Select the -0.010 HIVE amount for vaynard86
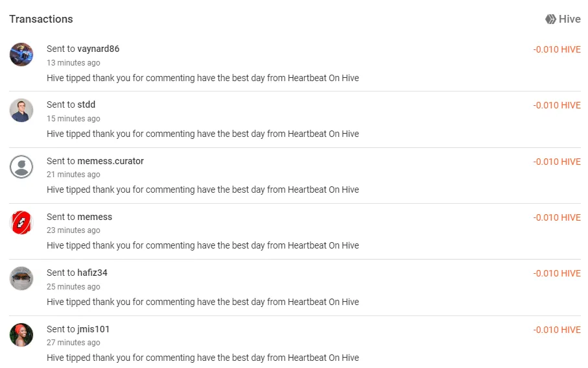 (557, 49)
